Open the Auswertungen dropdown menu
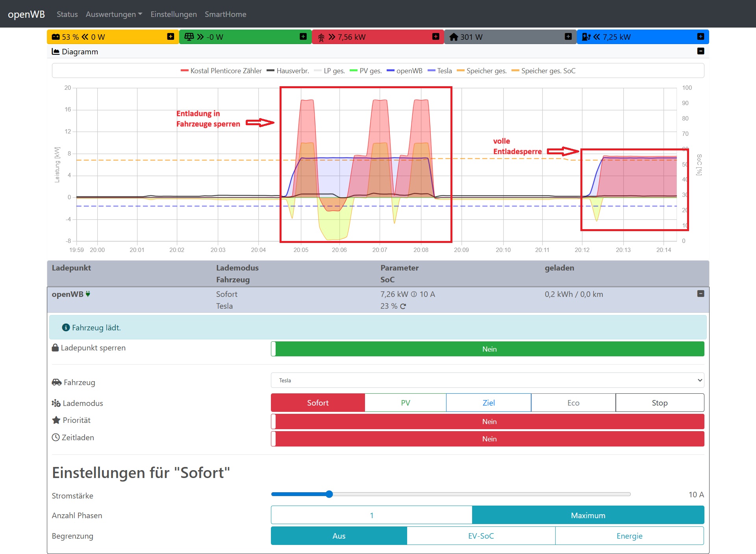Image resolution: width=756 pixels, height=554 pixels. (x=114, y=14)
